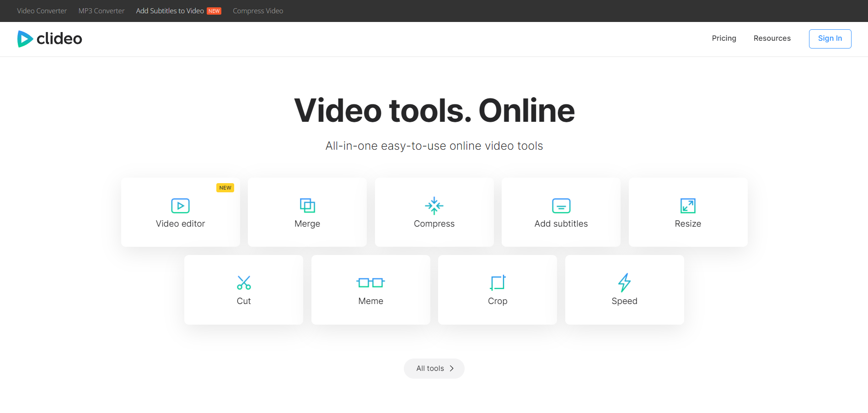The image size is (868, 413).
Task: Select Add Subtitles to Video link
Action: pos(170,11)
